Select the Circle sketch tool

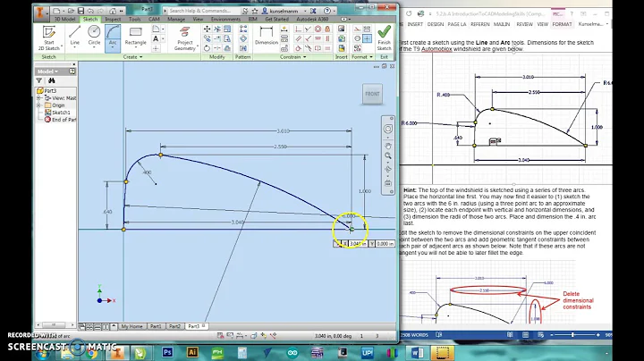point(94,35)
